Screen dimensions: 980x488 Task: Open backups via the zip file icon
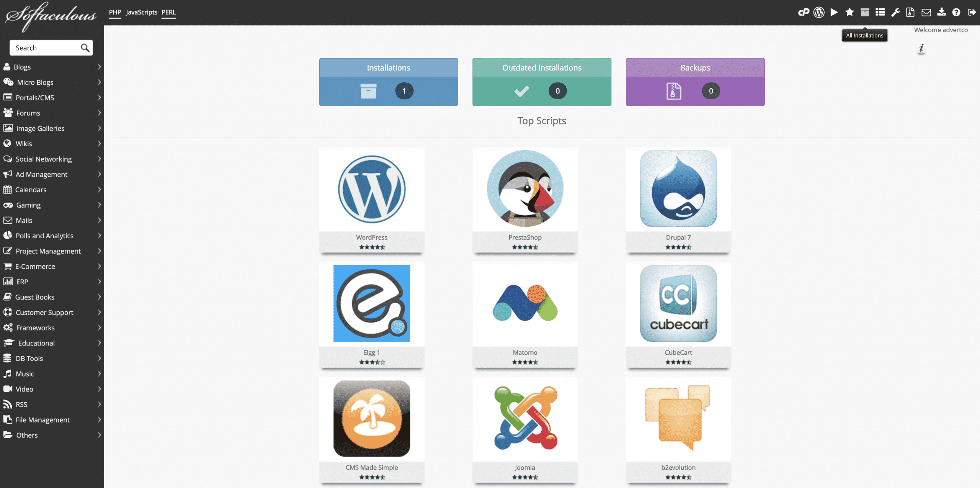coord(910,12)
